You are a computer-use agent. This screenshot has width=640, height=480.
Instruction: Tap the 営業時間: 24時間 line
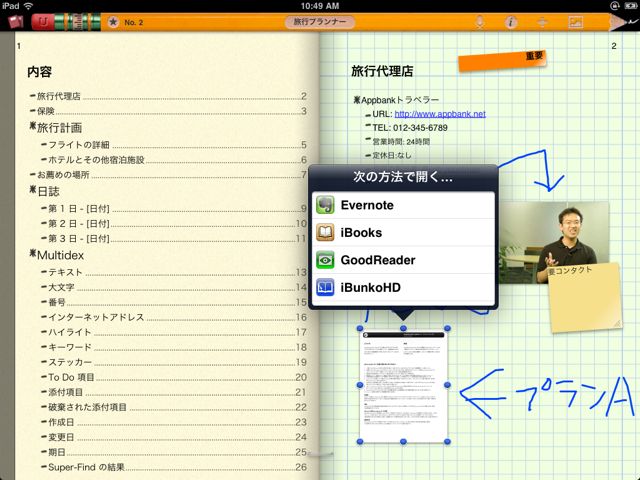click(x=401, y=142)
